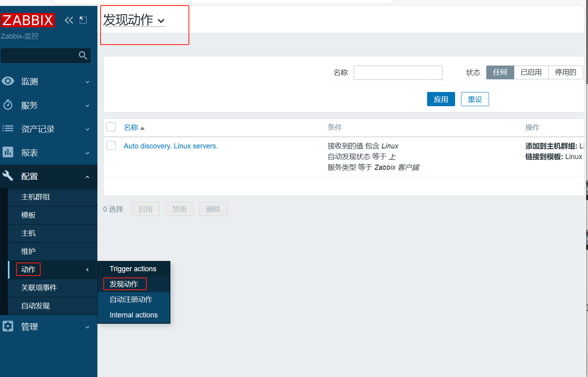The image size is (588, 377).
Task: Select 已启用 status filter
Action: click(x=531, y=72)
